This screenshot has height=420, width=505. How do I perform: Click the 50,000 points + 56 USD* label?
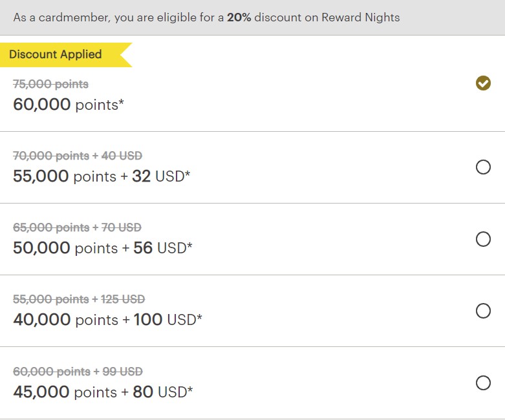[x=102, y=248]
